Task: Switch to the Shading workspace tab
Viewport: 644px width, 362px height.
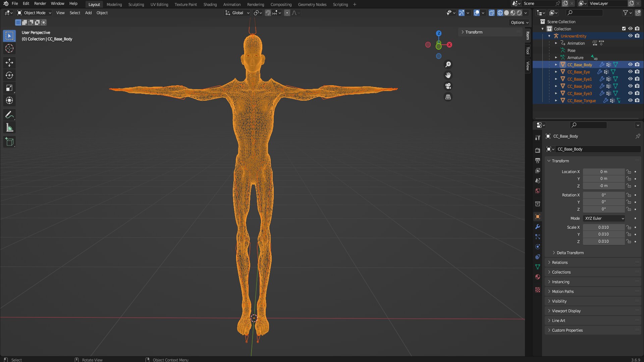Action: click(x=210, y=4)
